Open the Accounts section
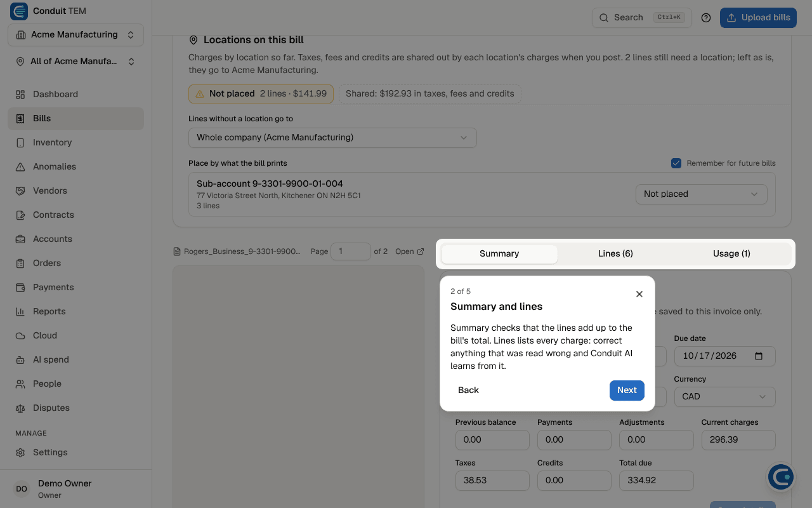This screenshot has height=508, width=812. 75,239
